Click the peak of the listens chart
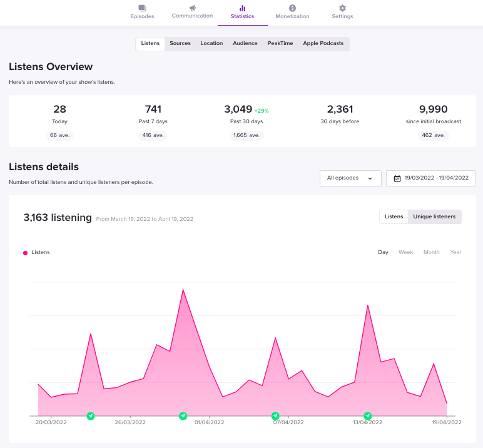 [x=183, y=289]
